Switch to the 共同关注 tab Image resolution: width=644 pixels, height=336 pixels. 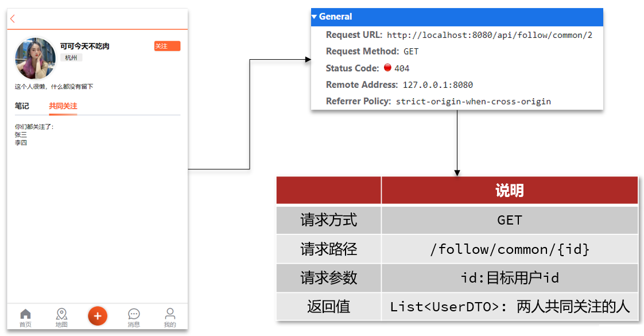point(63,106)
